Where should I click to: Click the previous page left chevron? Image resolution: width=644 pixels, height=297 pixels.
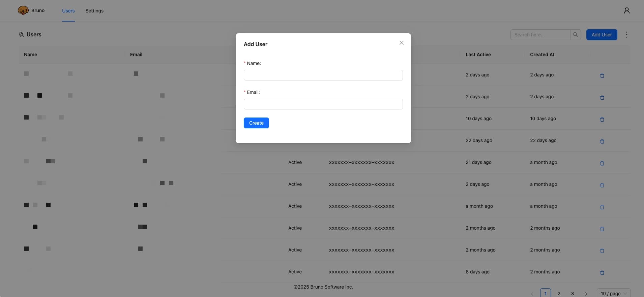click(x=532, y=294)
